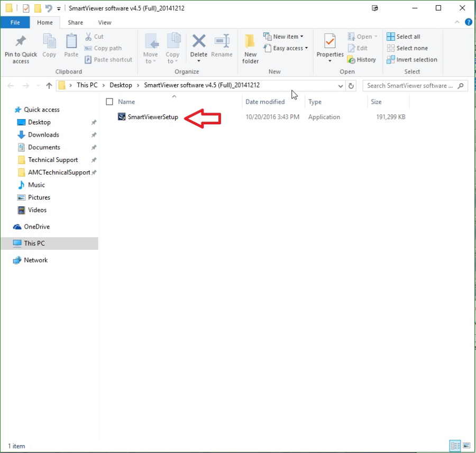
Task: Select Network in the navigation pane
Action: (35, 260)
